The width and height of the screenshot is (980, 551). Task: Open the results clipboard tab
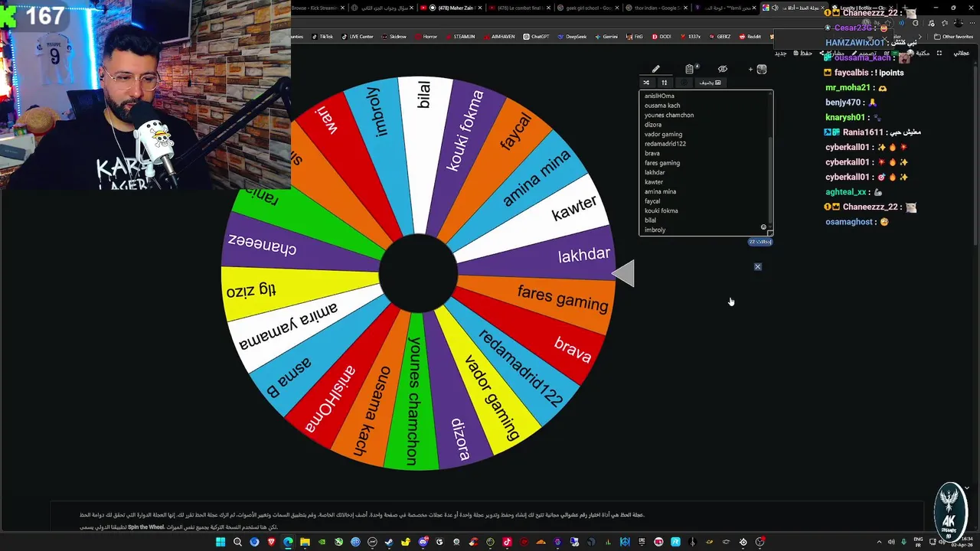pyautogui.click(x=689, y=69)
